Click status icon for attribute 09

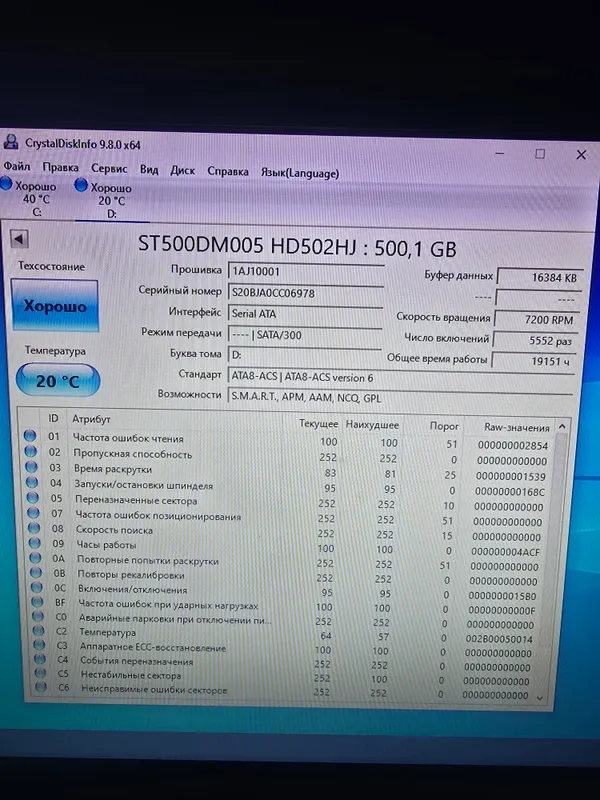(x=35, y=542)
